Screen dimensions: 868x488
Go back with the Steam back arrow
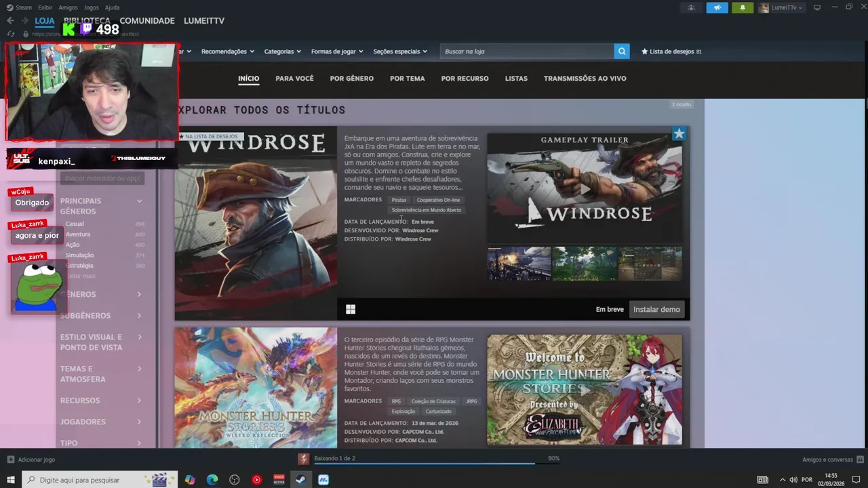coord(10,21)
